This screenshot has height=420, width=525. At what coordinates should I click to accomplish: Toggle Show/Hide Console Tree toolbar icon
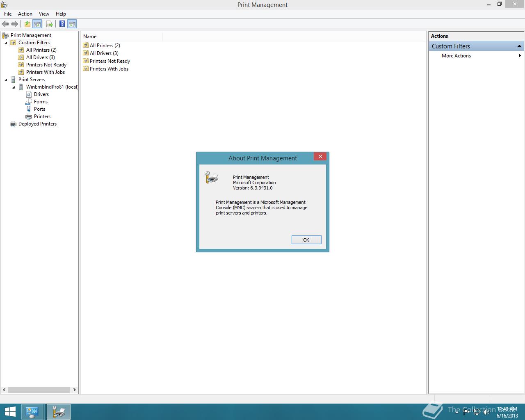(x=37, y=24)
